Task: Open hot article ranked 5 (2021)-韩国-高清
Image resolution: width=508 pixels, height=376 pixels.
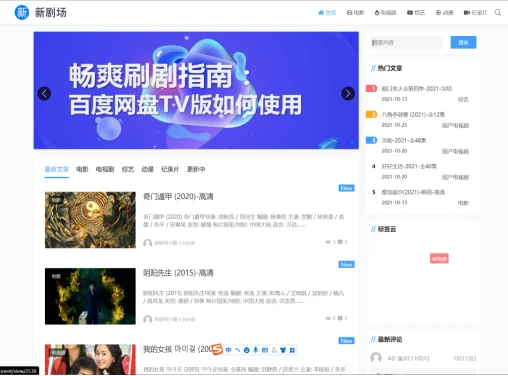Action: (x=413, y=192)
